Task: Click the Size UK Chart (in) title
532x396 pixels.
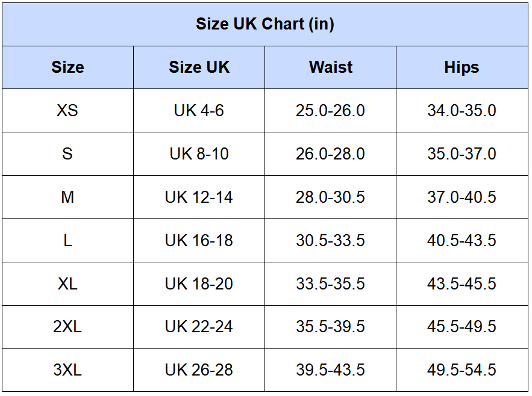Action: [x=265, y=24]
